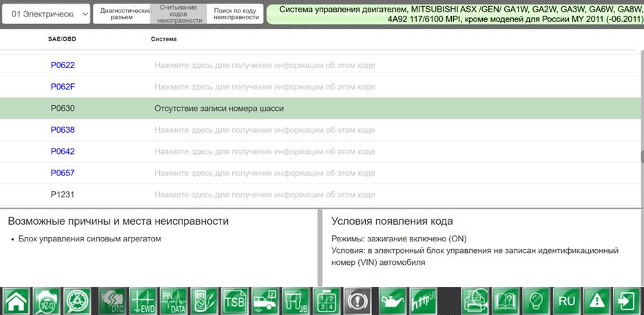This screenshot has width=644, height=315.
Task: Click the warning triangle icon
Action: 597,301
